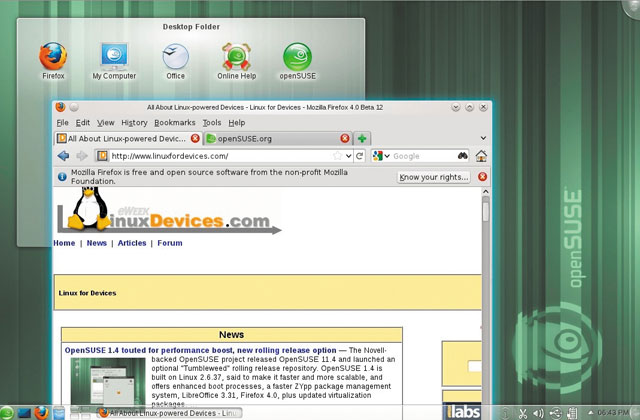Click the OpenSUSE article thumbnail image

coord(108,382)
